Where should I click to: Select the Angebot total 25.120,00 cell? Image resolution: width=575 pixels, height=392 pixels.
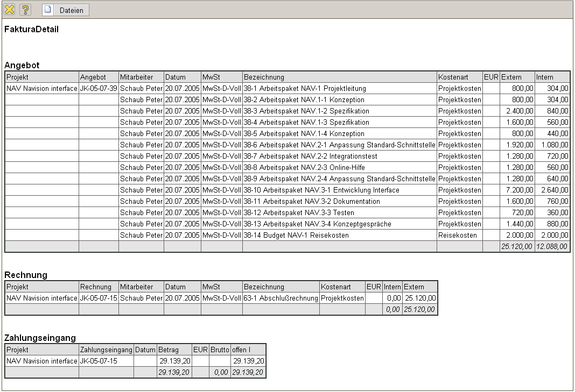pos(516,246)
